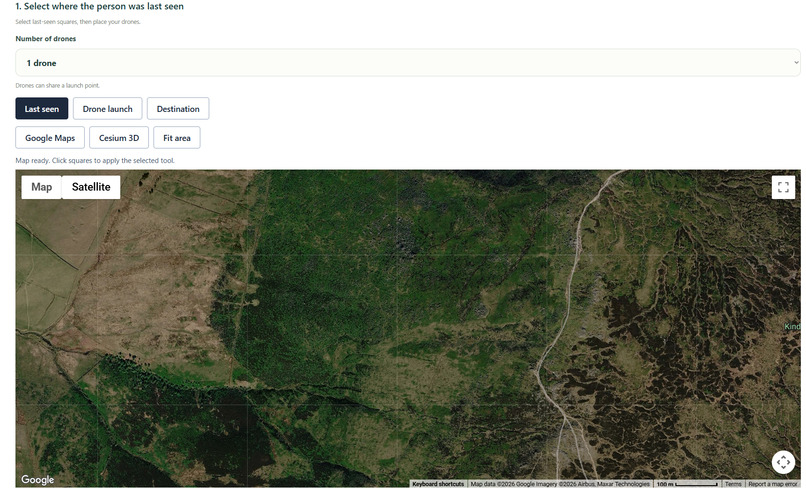The image size is (806, 488).
Task: Toggle fullscreen map view icon
Action: pos(783,187)
